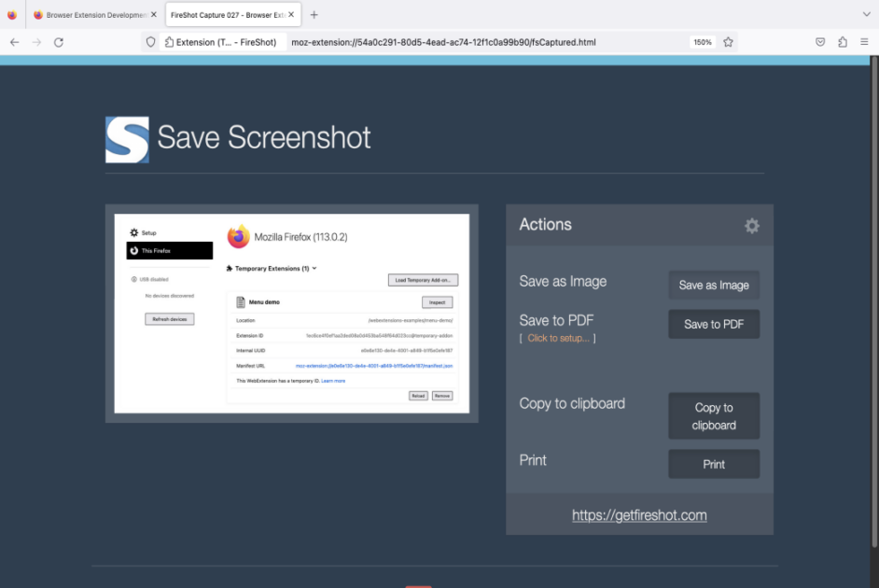The width and height of the screenshot is (879, 588).
Task: Open the Firefox application hamburger menu
Action: 866,42
